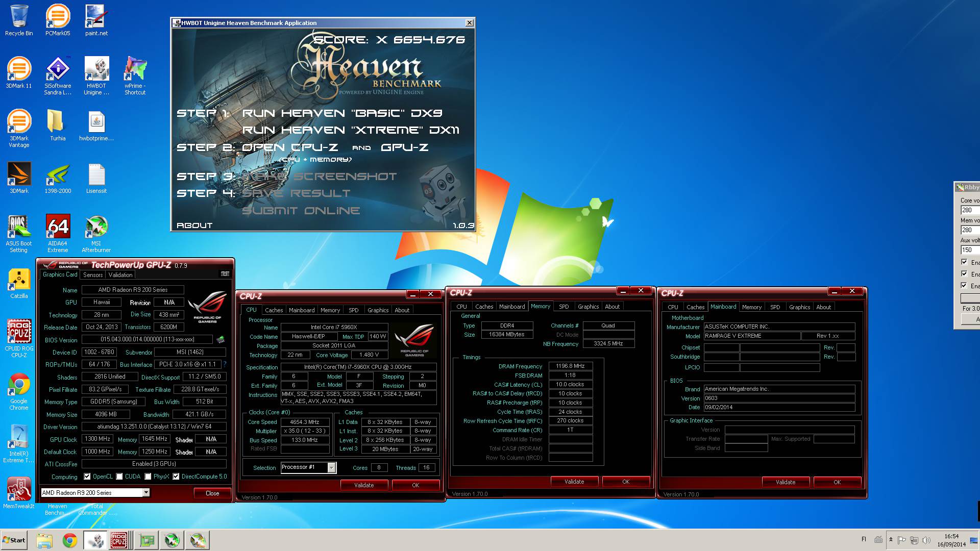
Task: Click ABOUT in the Heaven Benchmark app
Action: pyautogui.click(x=194, y=226)
